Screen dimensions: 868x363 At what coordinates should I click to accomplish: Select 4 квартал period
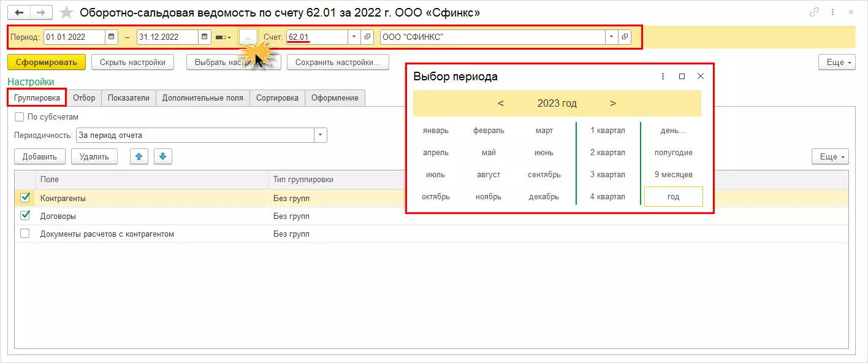pyautogui.click(x=607, y=196)
